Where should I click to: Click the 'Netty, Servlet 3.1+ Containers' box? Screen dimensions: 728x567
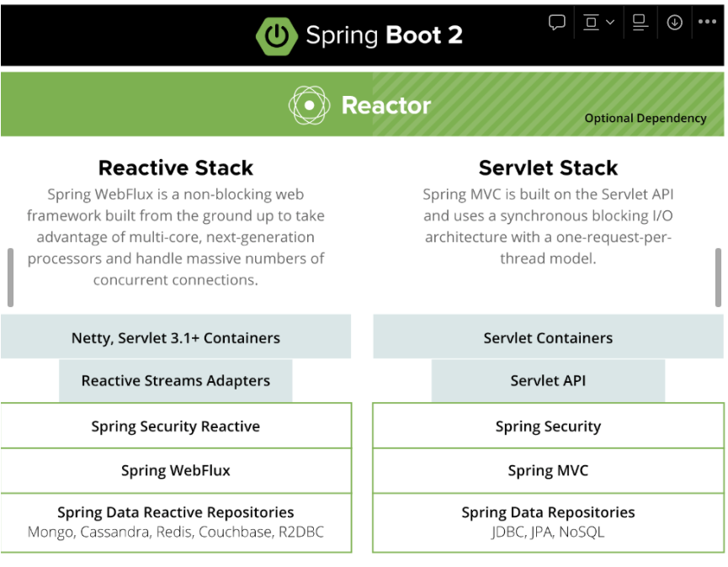click(176, 336)
